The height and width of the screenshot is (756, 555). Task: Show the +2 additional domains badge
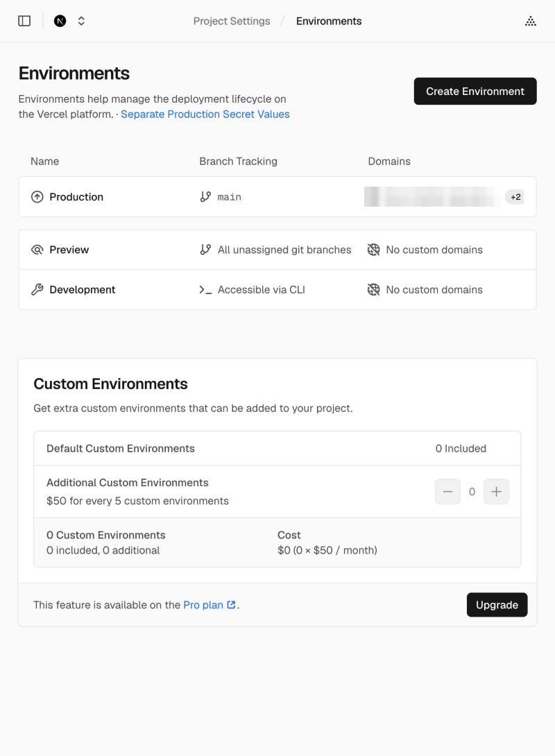pos(515,197)
